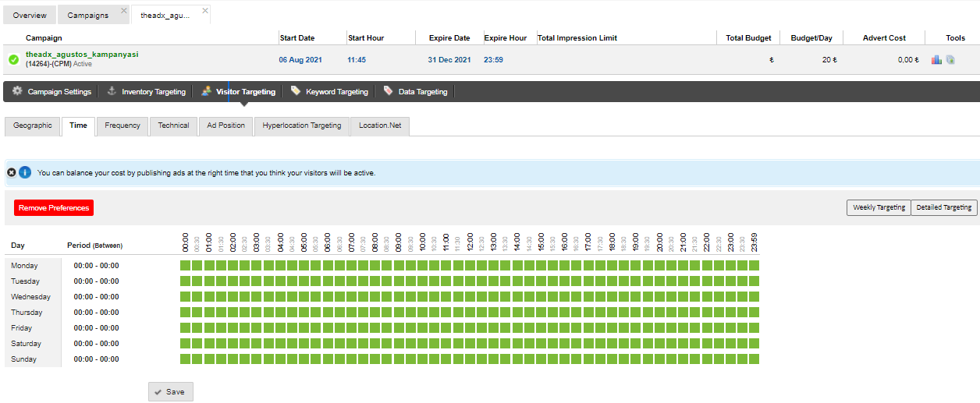Toggle Monday 00:00 time slot
The width and height of the screenshot is (980, 403).
click(186, 265)
